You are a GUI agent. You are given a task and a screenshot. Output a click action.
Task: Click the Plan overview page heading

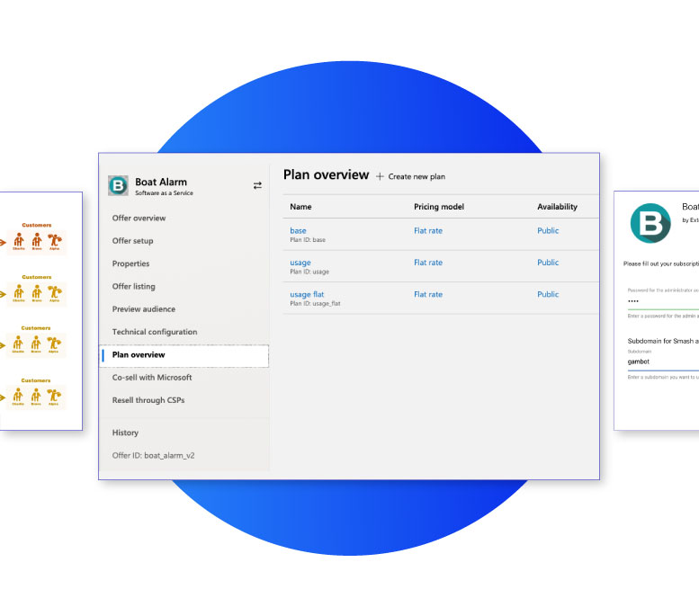[327, 174]
